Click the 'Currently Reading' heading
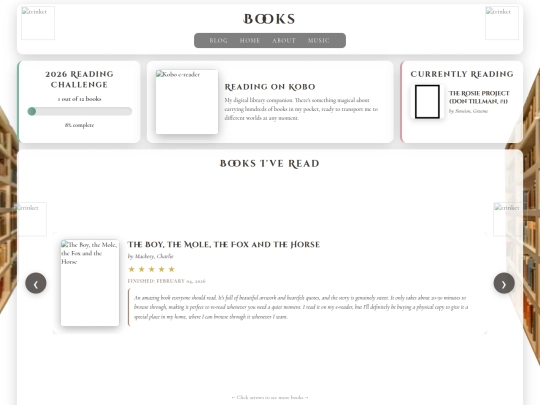 (x=462, y=74)
